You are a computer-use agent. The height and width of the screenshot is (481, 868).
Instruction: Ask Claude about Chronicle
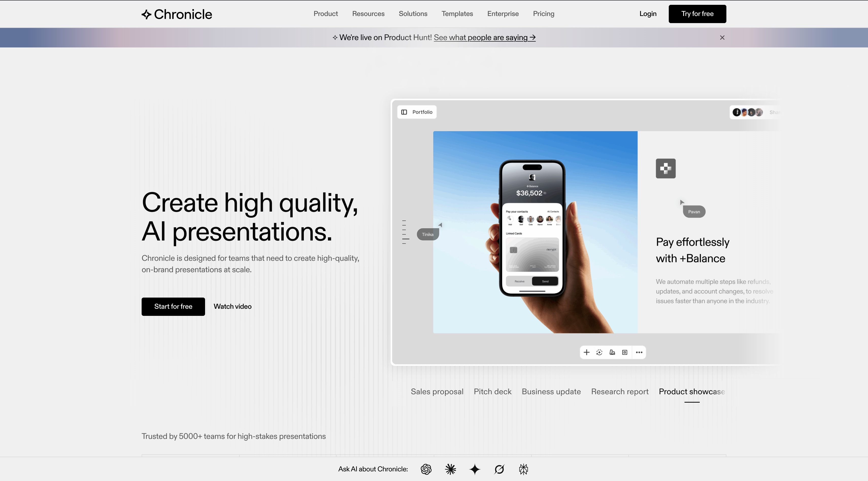click(x=450, y=469)
